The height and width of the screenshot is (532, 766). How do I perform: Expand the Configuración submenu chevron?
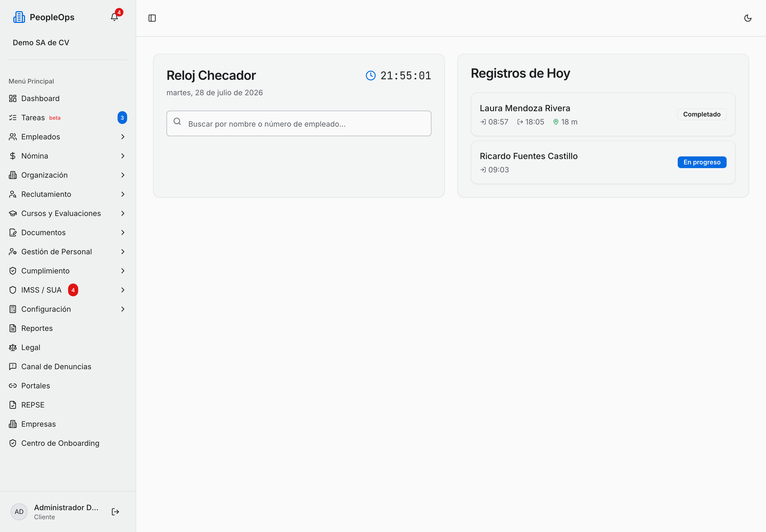(x=123, y=309)
